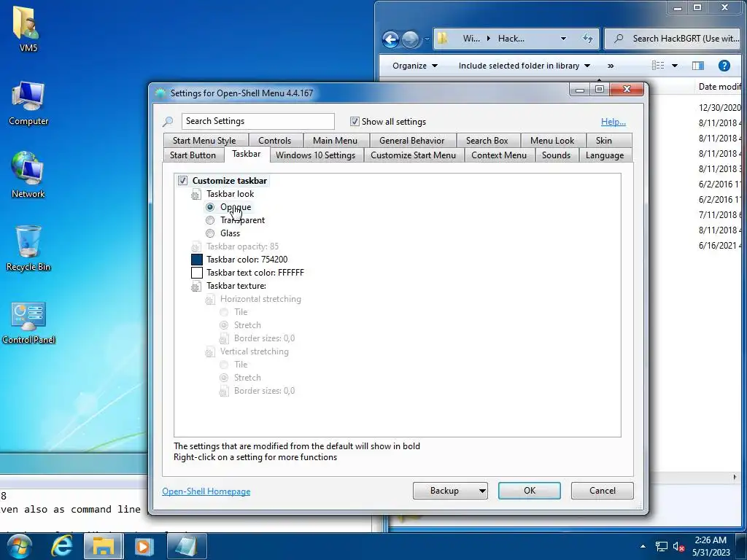Open the address bar history dropdown
The image size is (747, 560).
pos(563,39)
